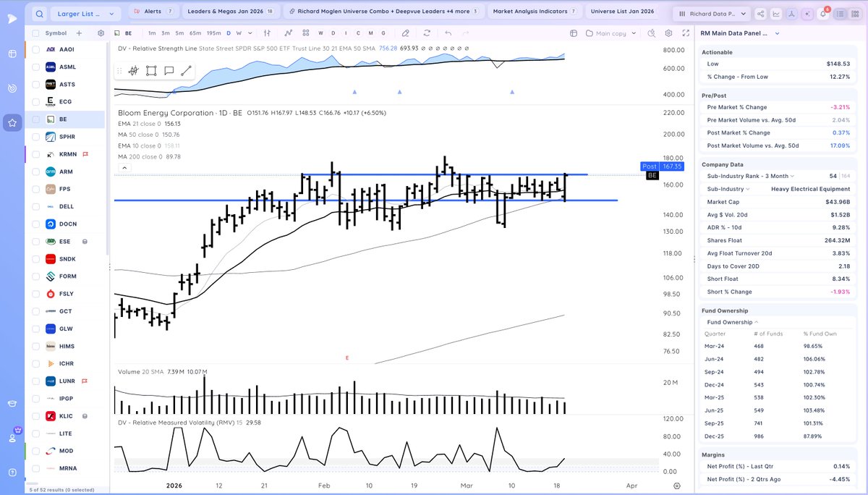
Task: Open Market Analysis Indicators tab
Action: coord(534,12)
